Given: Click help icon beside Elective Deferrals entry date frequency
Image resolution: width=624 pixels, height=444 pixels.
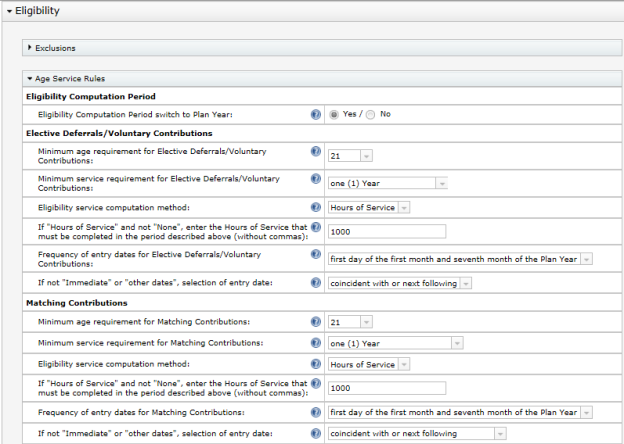Looking at the screenshot, I should 316,254.
